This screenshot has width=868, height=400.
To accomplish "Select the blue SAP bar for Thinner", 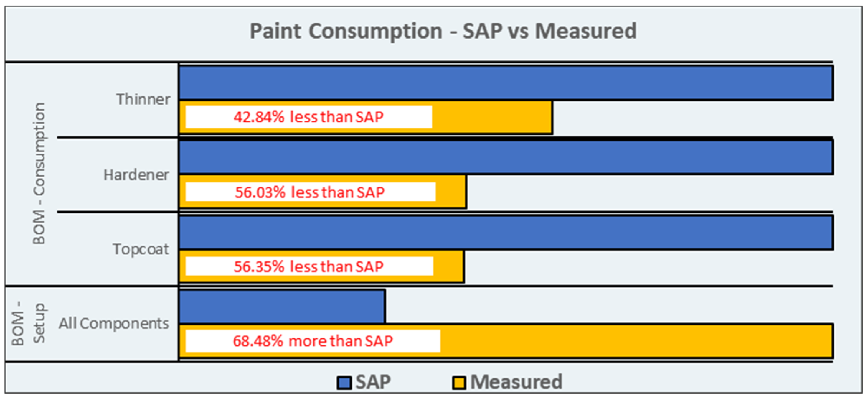I will click(x=505, y=83).
